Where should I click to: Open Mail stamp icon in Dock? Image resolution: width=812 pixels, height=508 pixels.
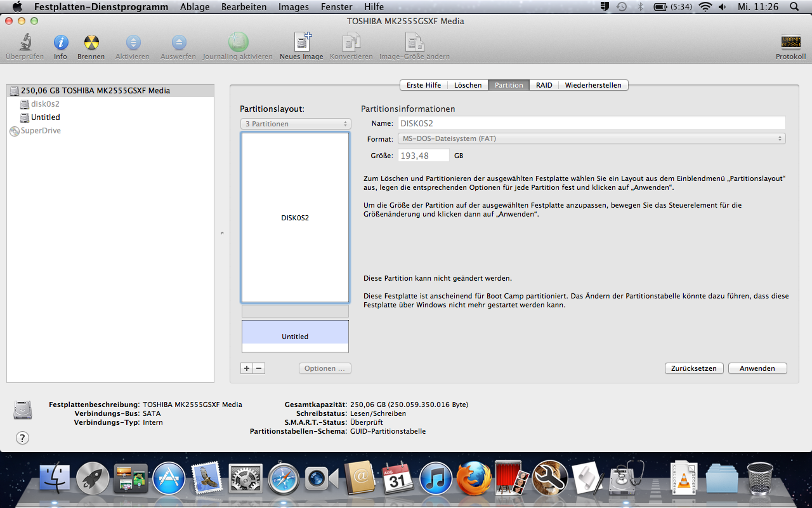coord(206,478)
